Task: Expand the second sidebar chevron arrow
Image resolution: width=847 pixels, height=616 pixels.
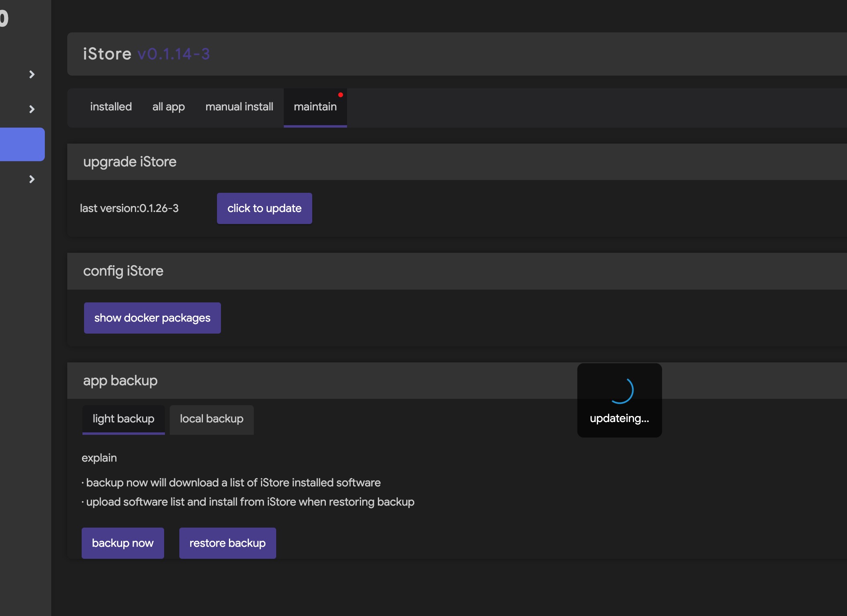Action: tap(32, 109)
